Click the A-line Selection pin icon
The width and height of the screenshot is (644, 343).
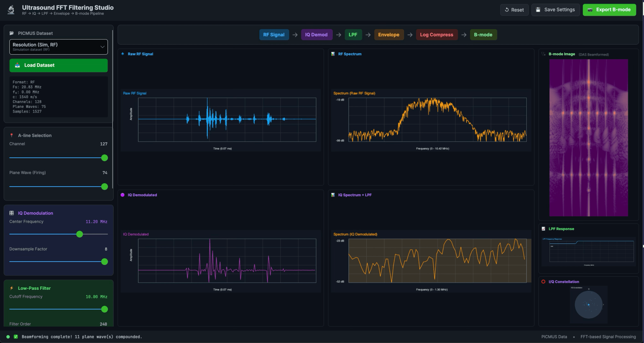tap(12, 135)
